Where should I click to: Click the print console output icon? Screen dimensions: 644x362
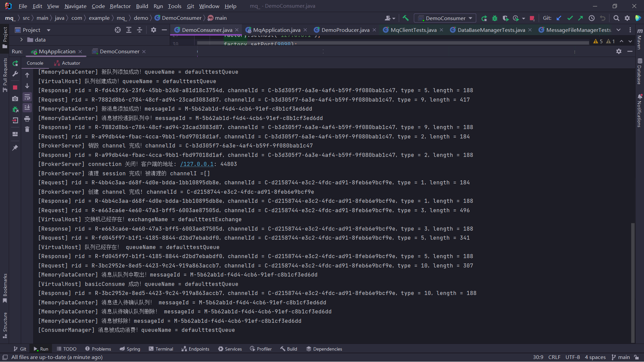27,119
